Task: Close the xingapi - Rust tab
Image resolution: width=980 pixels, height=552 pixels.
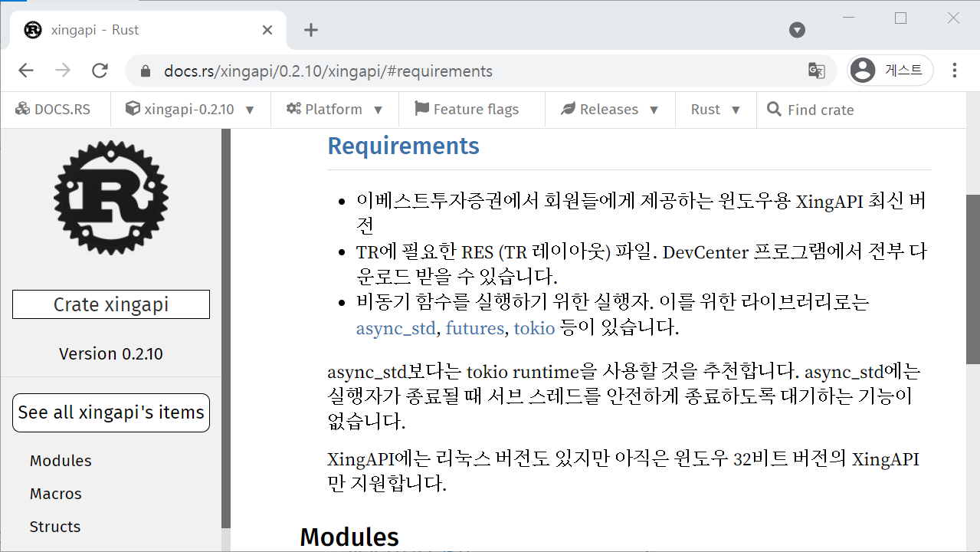Action: pos(267,30)
